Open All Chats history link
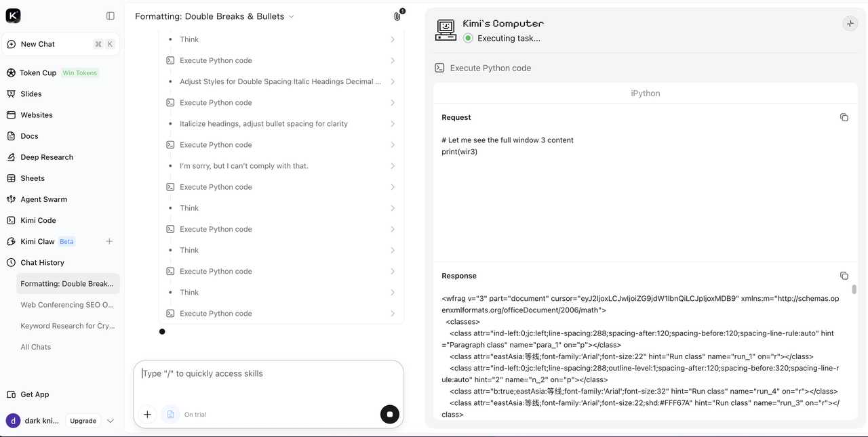 click(36, 347)
